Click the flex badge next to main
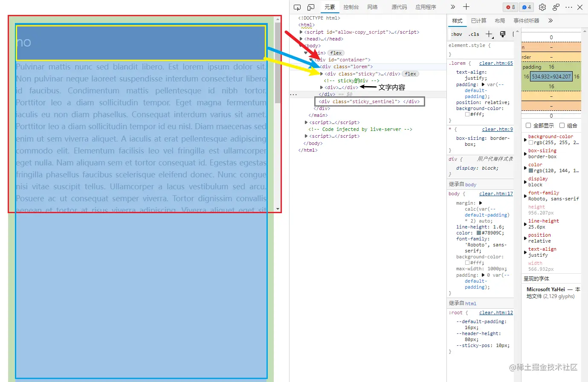This screenshot has width=588, height=382. [x=336, y=53]
